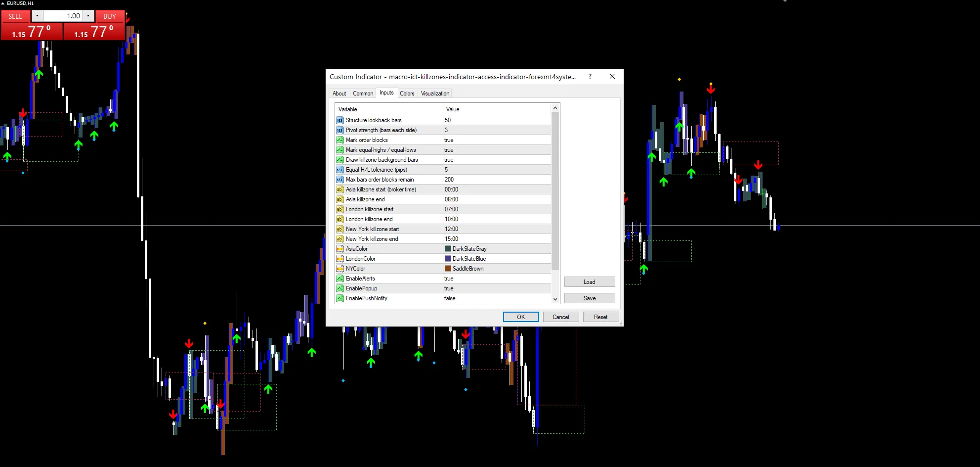Open dialog help question mark
The width and height of the screenshot is (980, 467).
[590, 77]
